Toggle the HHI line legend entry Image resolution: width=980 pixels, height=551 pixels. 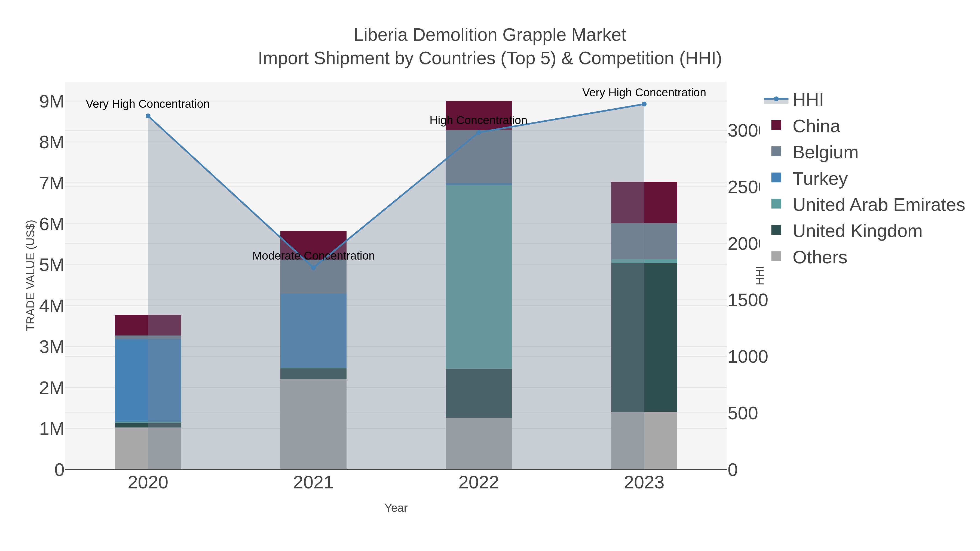pos(794,100)
